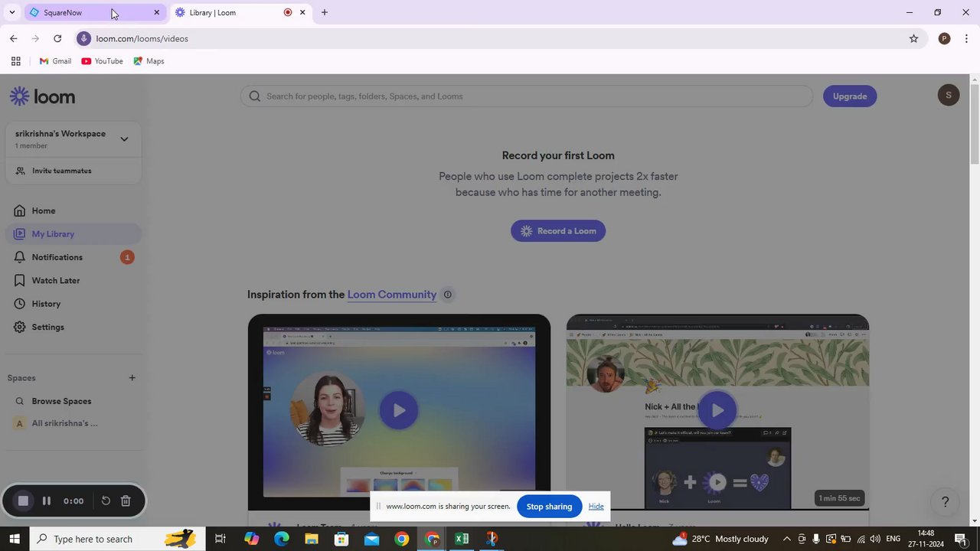Click the address bar URL
980x551 pixels.
pos(142,38)
